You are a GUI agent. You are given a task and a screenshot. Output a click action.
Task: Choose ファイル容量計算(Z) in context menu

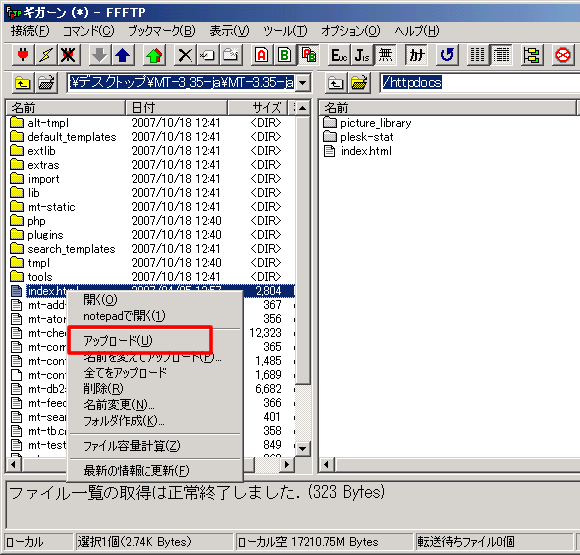[x=155, y=446]
